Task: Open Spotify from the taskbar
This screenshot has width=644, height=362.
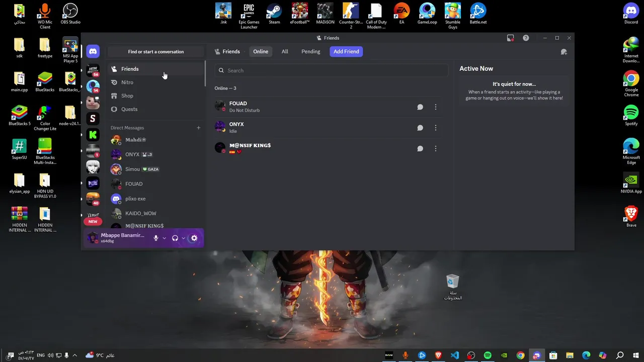Action: coord(488,355)
